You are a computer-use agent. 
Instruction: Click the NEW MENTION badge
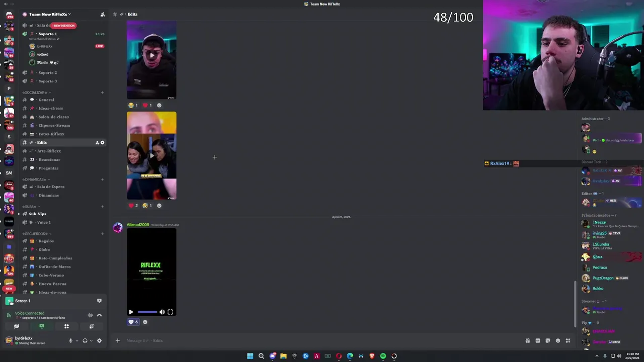click(63, 25)
